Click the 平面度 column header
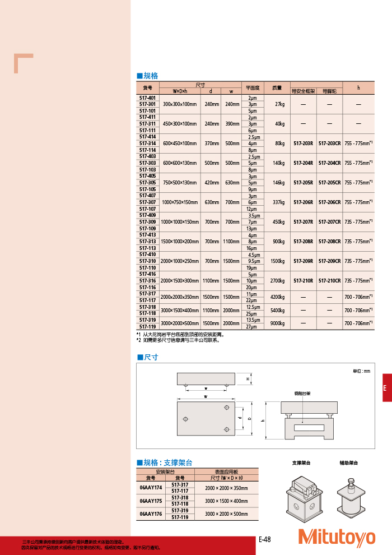Screen dimensions: 392x555 [x=252, y=87]
